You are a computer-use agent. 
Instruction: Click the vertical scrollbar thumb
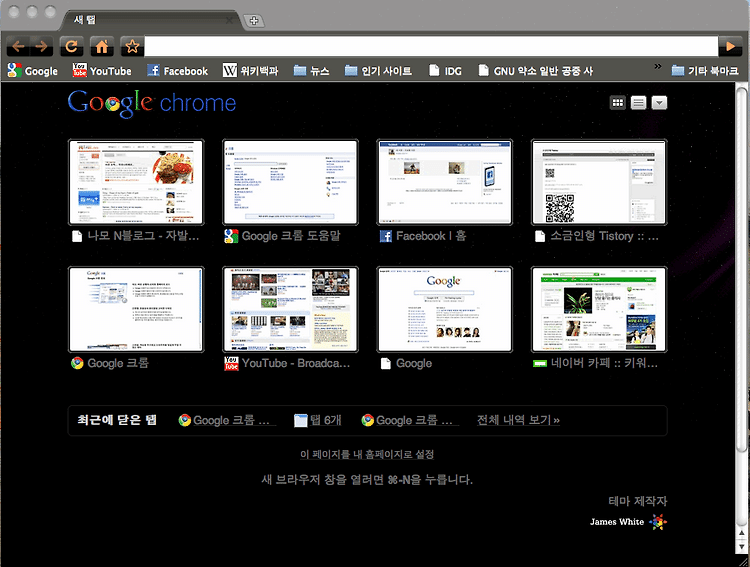click(x=741, y=269)
